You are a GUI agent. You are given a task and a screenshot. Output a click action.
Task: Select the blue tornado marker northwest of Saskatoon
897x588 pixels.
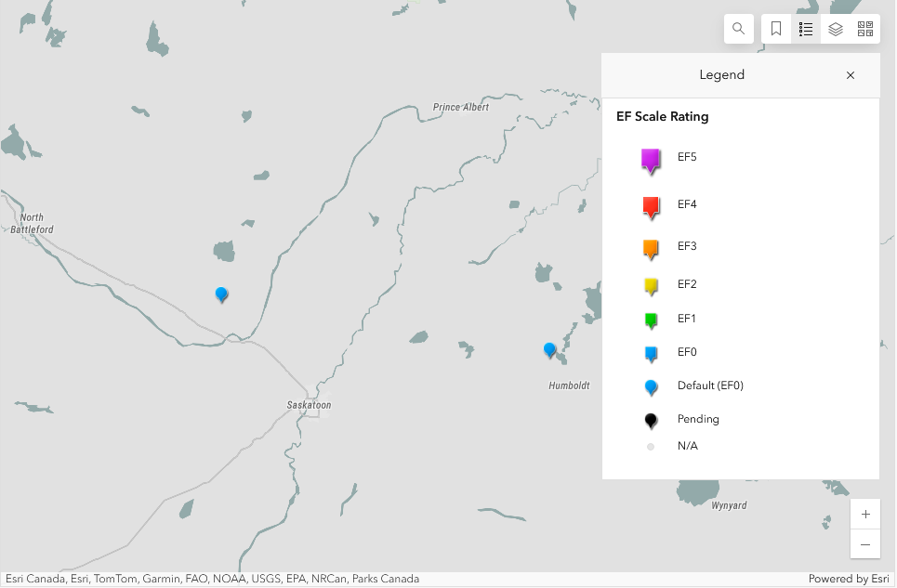point(221,294)
